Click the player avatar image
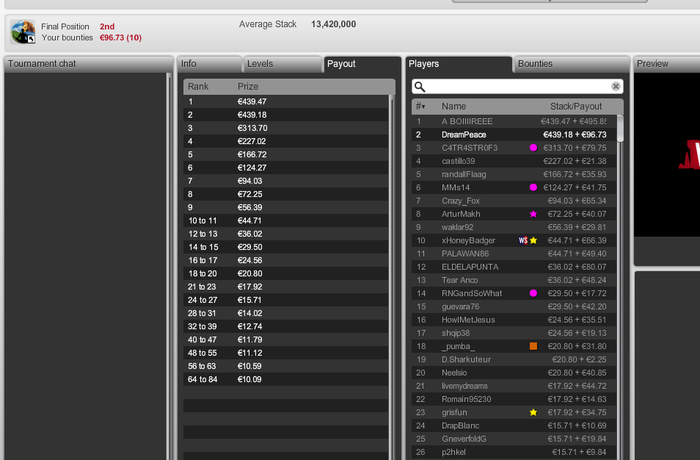 tap(23, 31)
